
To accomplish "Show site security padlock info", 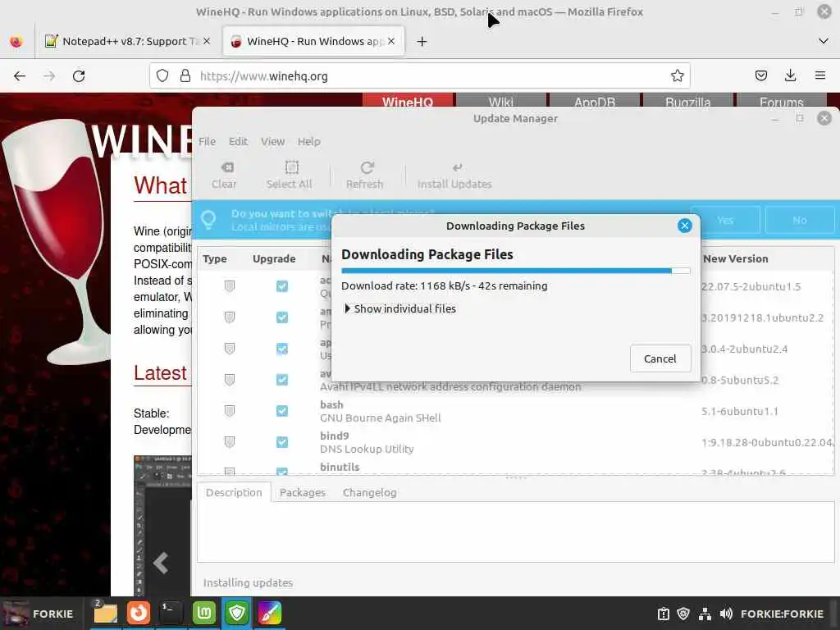I will (x=185, y=76).
